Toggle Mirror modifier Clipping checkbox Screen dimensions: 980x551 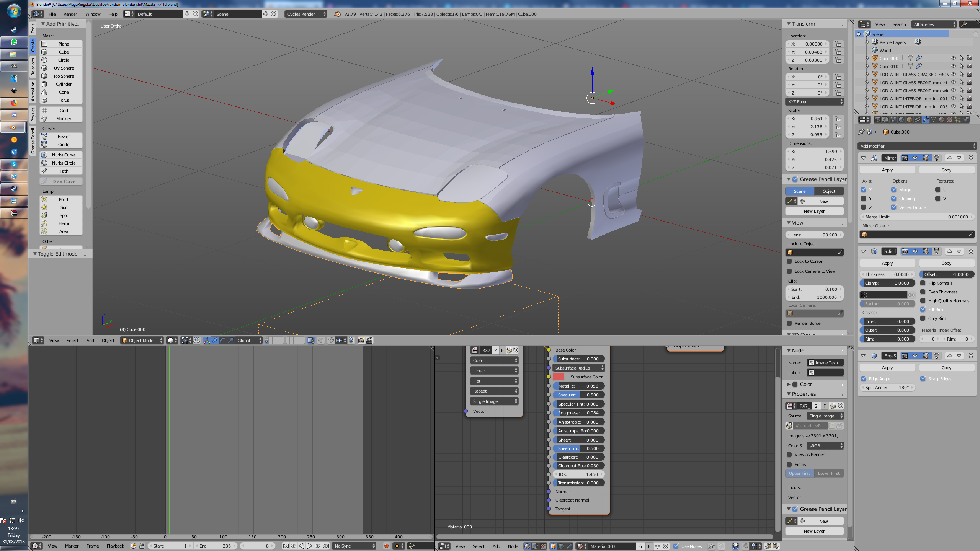click(894, 199)
